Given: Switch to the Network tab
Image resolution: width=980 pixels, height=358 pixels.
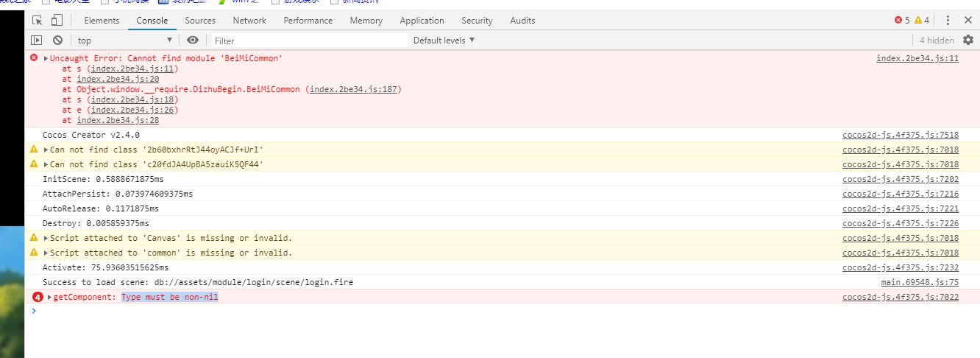Looking at the screenshot, I should [249, 21].
